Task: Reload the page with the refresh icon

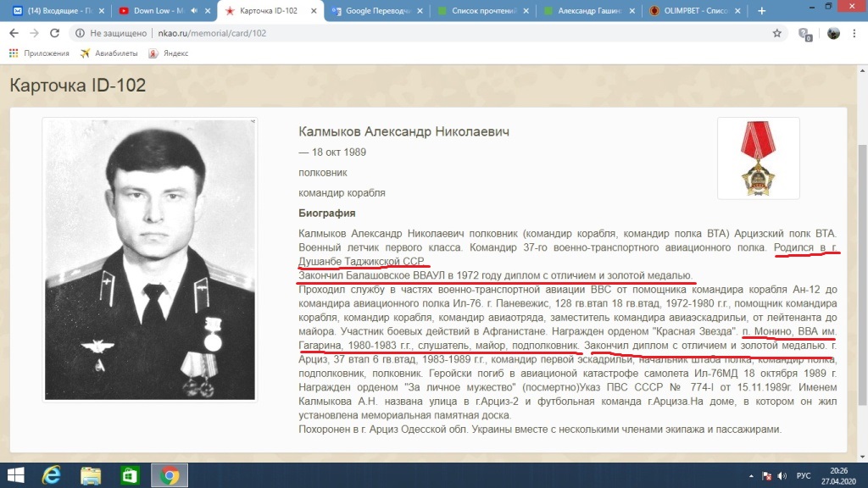Action: click(x=54, y=33)
